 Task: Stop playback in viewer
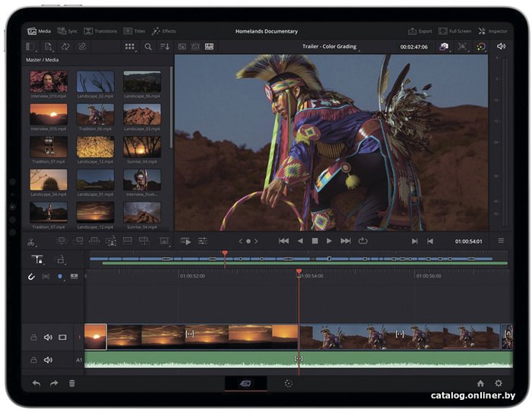pyautogui.click(x=315, y=241)
